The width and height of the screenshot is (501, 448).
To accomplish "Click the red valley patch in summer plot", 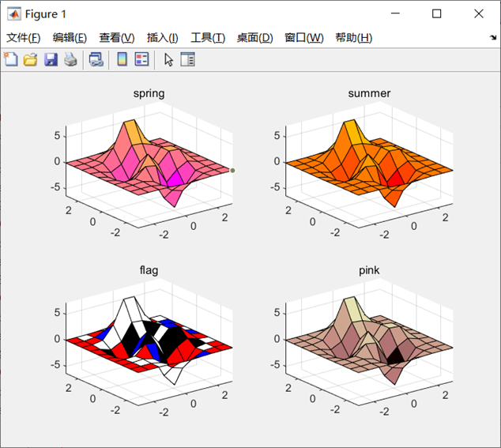I will 397,179.
